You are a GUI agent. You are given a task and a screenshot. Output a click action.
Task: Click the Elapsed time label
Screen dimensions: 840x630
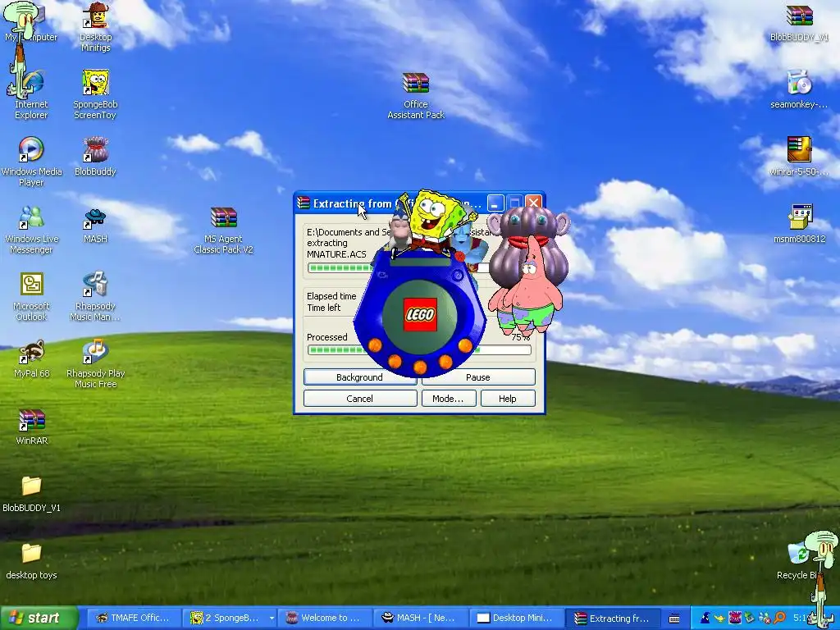click(331, 296)
